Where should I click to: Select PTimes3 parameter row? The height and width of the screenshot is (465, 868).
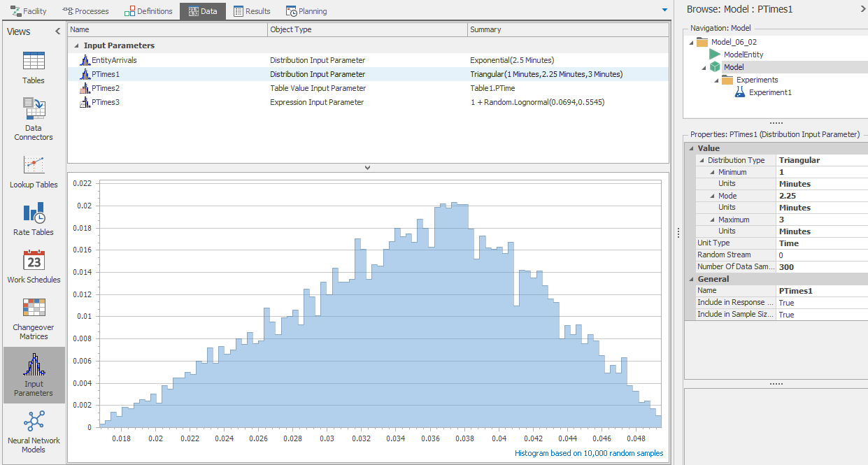coord(367,102)
